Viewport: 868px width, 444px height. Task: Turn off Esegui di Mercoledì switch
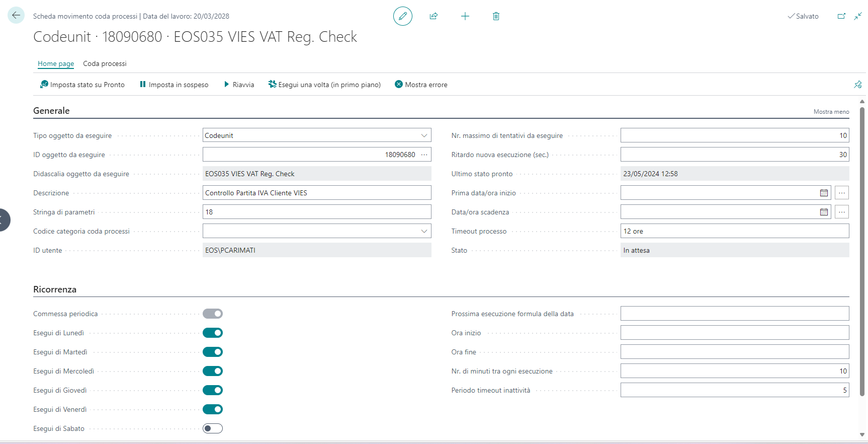click(213, 371)
